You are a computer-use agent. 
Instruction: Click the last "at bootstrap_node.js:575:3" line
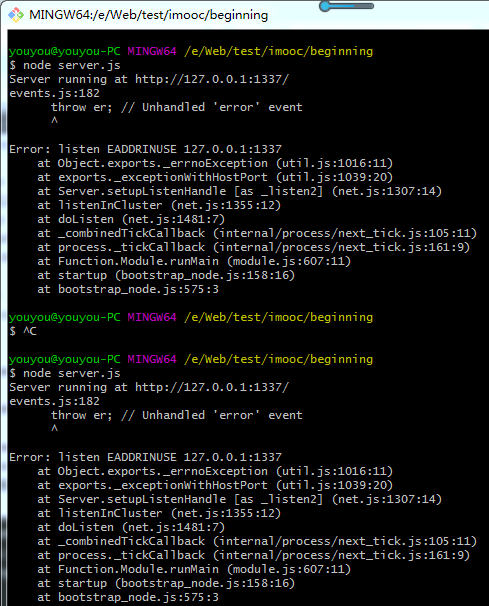[128, 597]
